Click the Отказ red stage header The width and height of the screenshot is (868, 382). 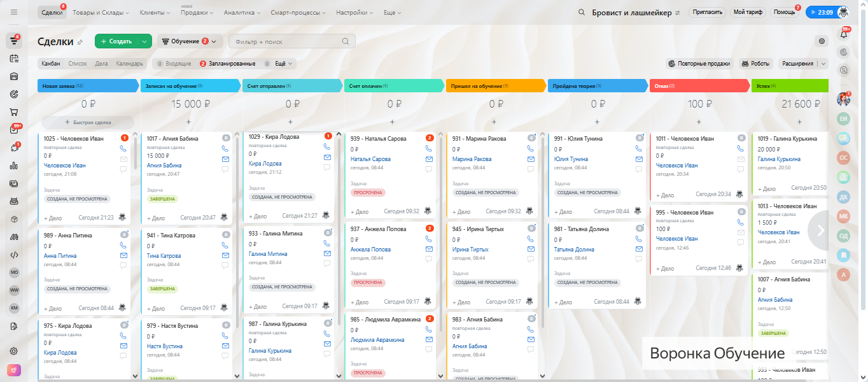[x=698, y=85]
